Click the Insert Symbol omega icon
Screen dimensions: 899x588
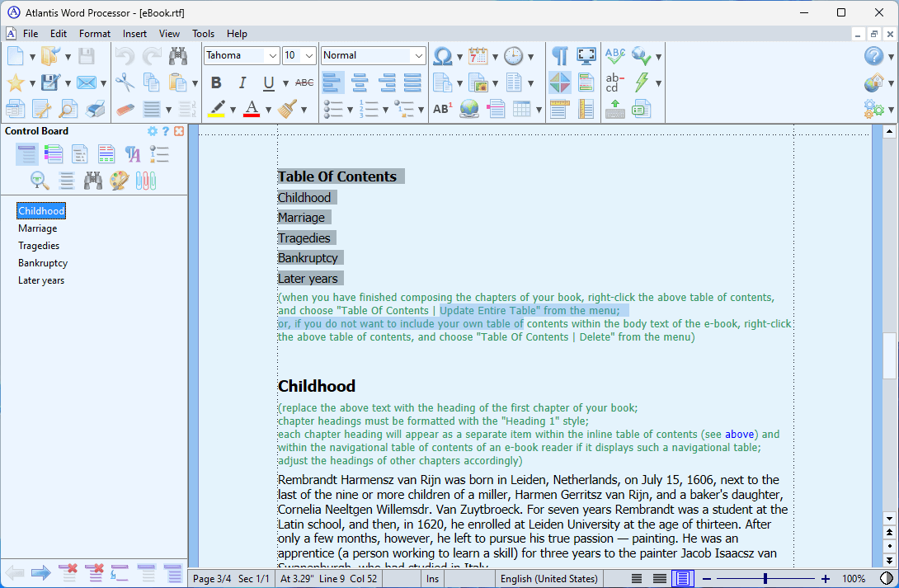tap(443, 56)
